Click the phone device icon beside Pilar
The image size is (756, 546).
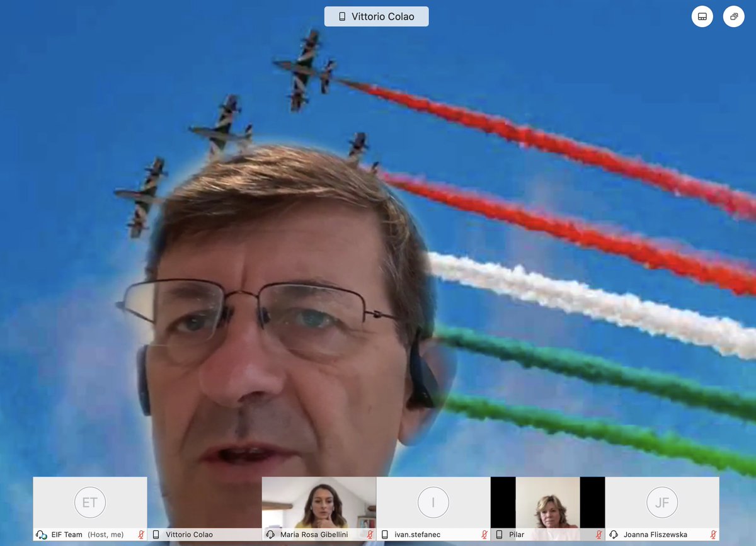pos(499,535)
